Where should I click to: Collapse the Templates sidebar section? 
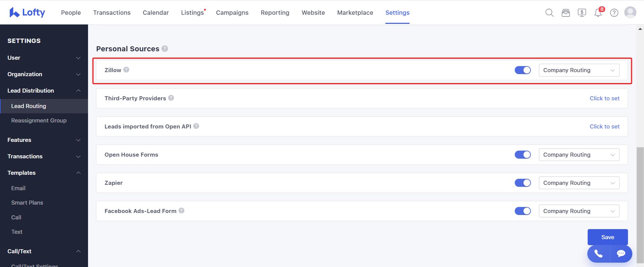pos(44,173)
